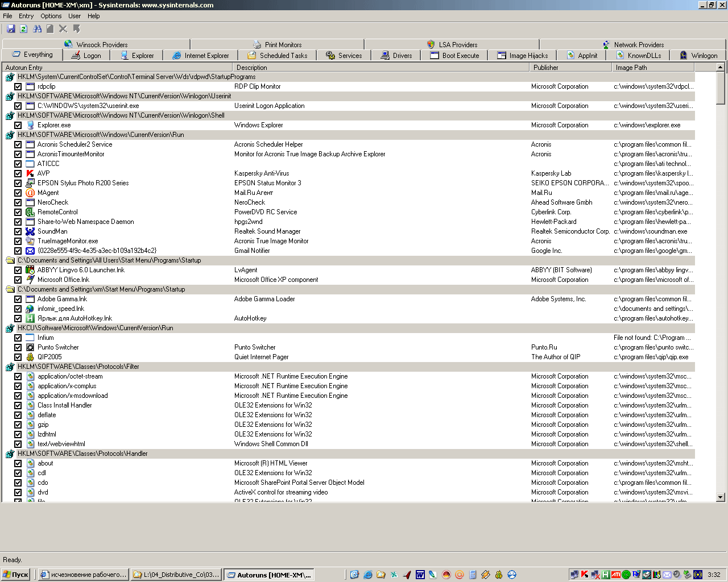Switch to the Scheduled Tasks tab
The image size is (728, 582).
pyautogui.click(x=278, y=56)
